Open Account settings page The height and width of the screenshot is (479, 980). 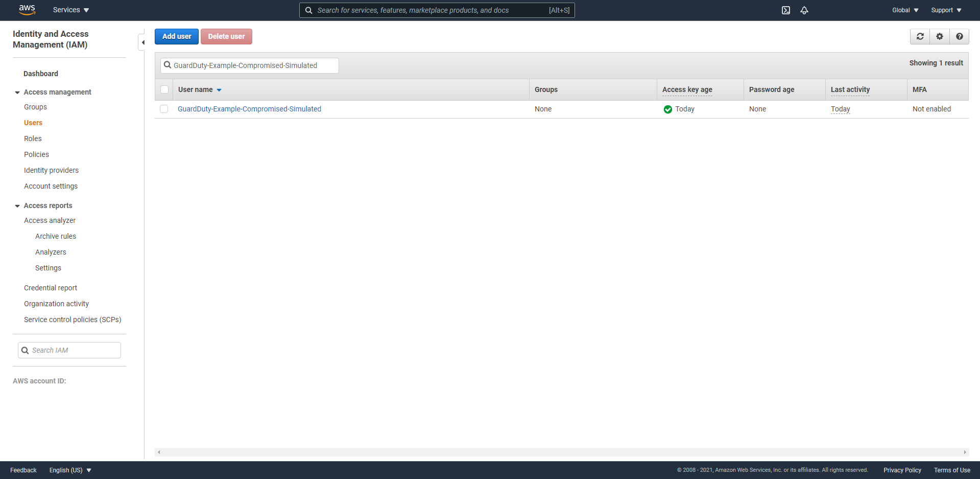[x=51, y=186]
